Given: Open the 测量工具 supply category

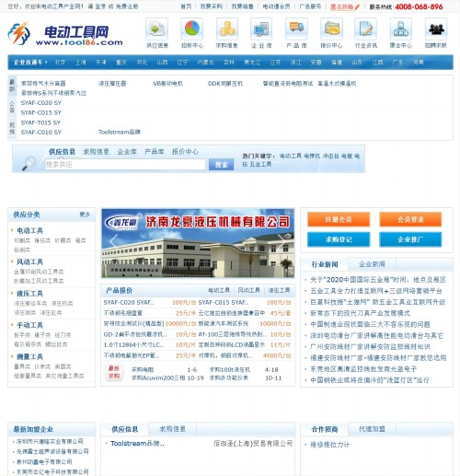Looking at the screenshot, I should pos(29,356).
